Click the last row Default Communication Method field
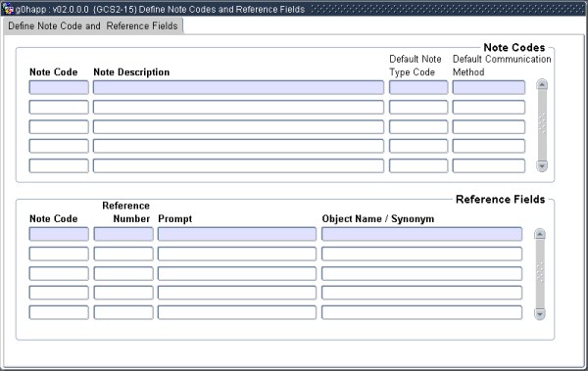 489,165
